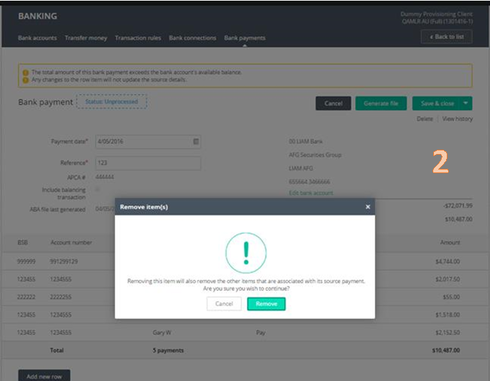Click the Delete link
This screenshot has width=490, height=381.
[425, 119]
